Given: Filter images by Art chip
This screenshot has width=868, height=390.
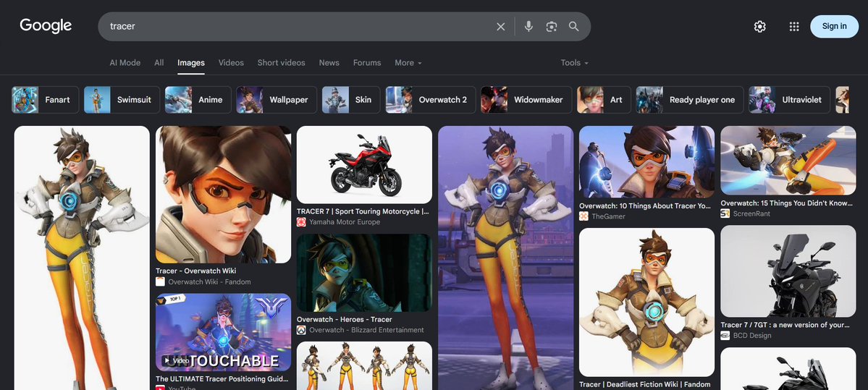Looking at the screenshot, I should pos(604,100).
